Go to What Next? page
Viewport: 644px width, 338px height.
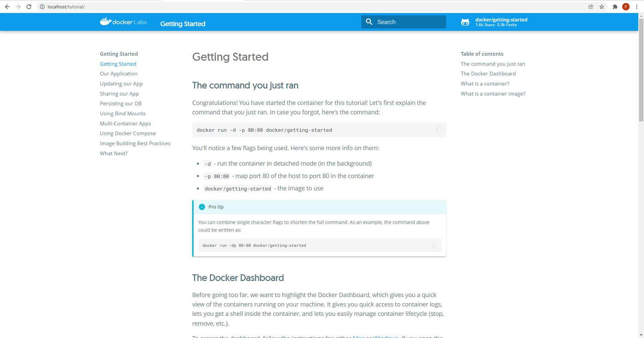click(114, 153)
